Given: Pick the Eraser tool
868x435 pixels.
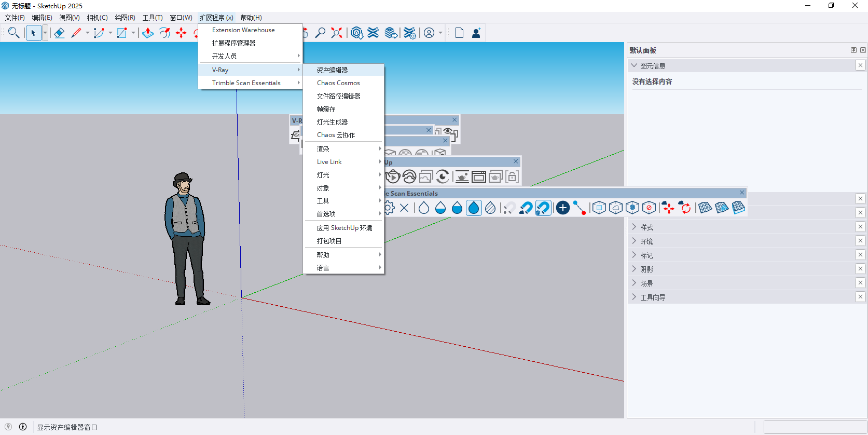Looking at the screenshot, I should 59,33.
